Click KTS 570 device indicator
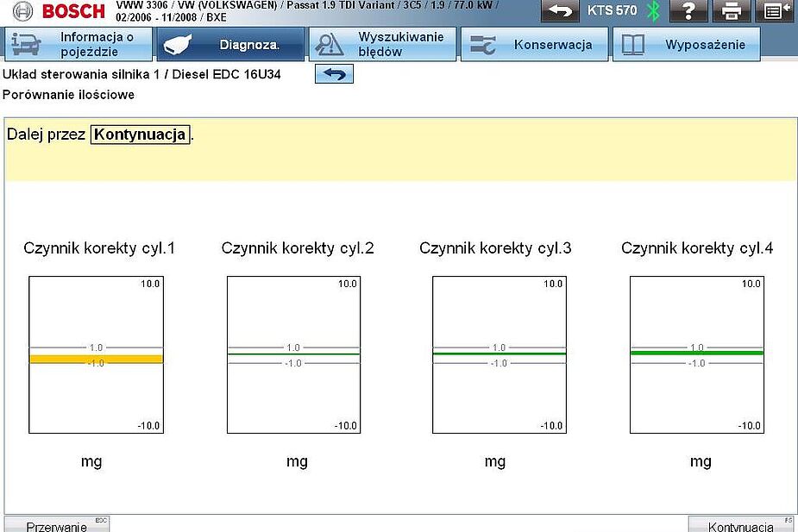Screen dimensions: 798x532 (612, 11)
